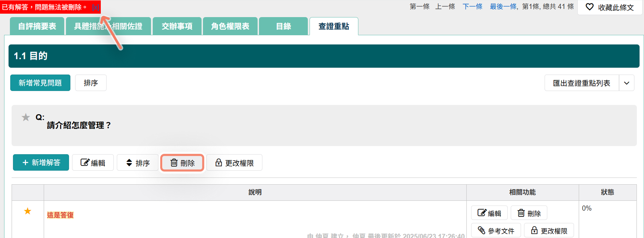Viewport: 644px width, 238px height.
Task: Go to next article via 下一條 link
Action: coord(472,6)
